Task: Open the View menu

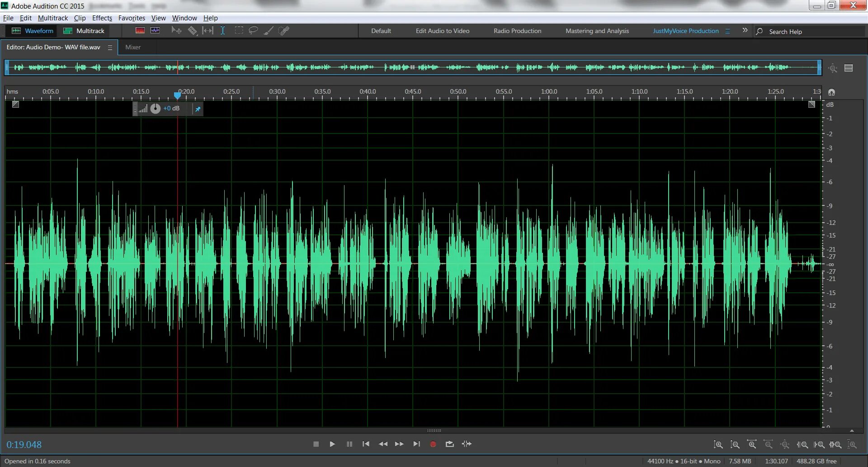Action: [158, 18]
